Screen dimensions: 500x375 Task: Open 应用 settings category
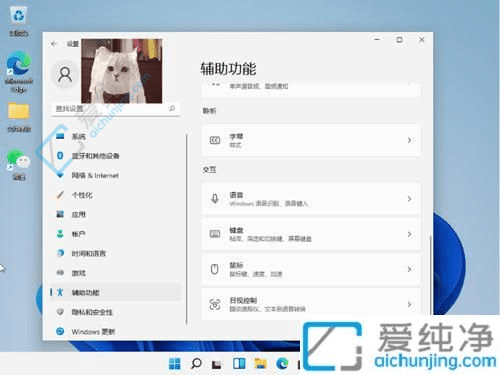tap(115, 214)
